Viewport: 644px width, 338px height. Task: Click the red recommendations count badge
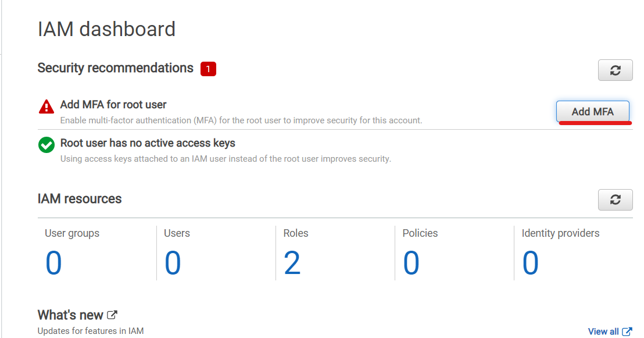tap(208, 69)
